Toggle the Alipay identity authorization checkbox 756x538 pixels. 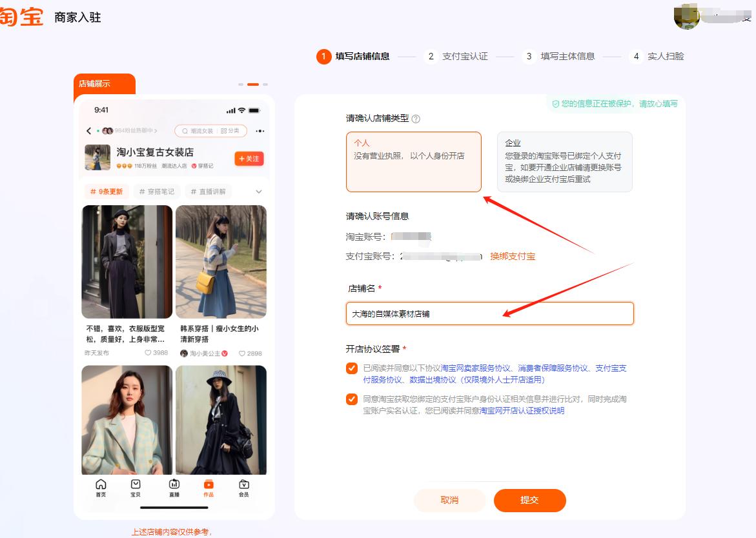(x=351, y=399)
